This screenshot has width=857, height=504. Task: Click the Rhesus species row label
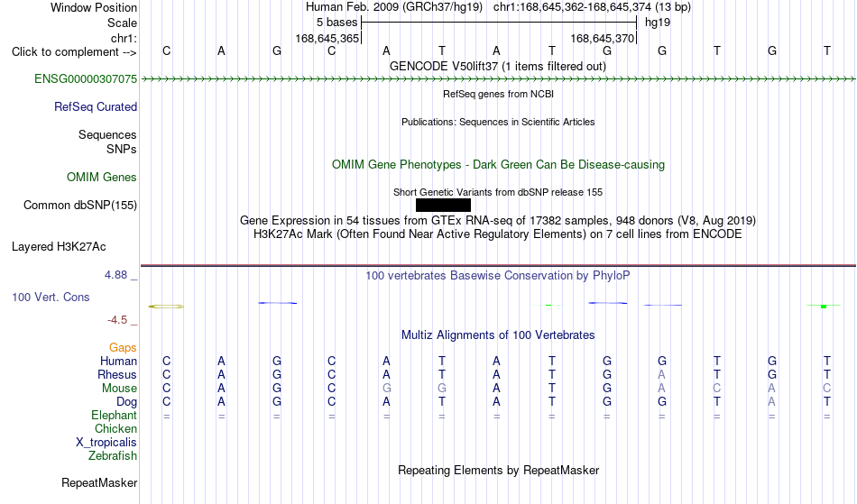point(117,375)
